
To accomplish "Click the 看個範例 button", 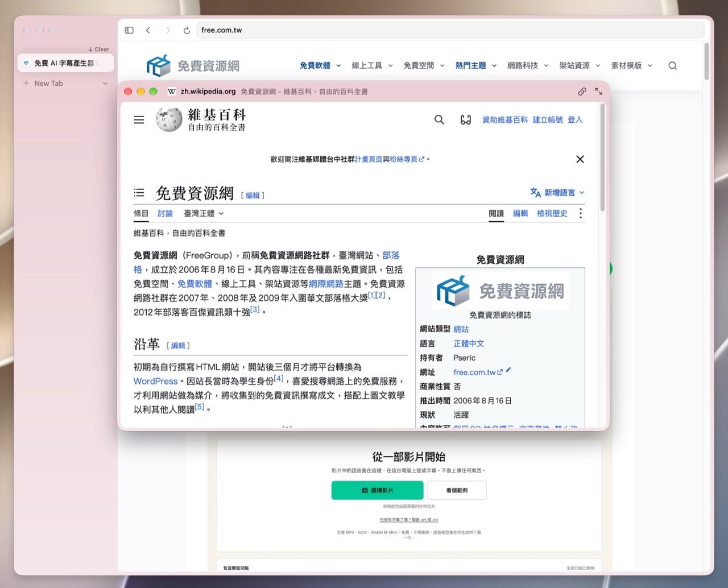I will coord(457,490).
